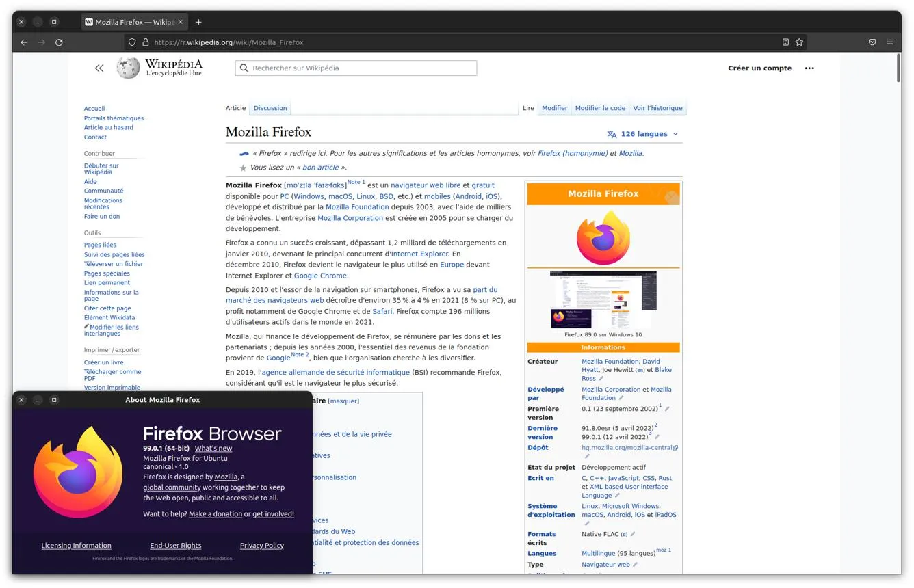Hide table of contents via masquer
The image size is (914, 588).
tap(343, 401)
